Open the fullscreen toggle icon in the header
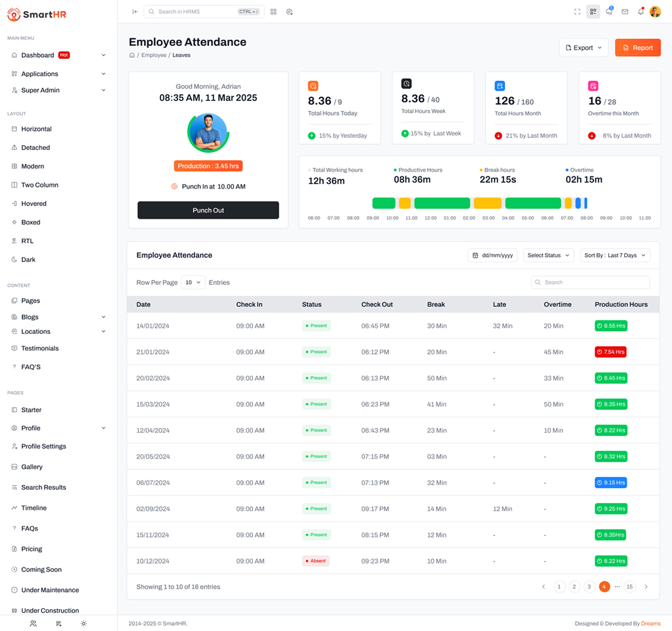The width and height of the screenshot is (672, 631). tap(577, 11)
